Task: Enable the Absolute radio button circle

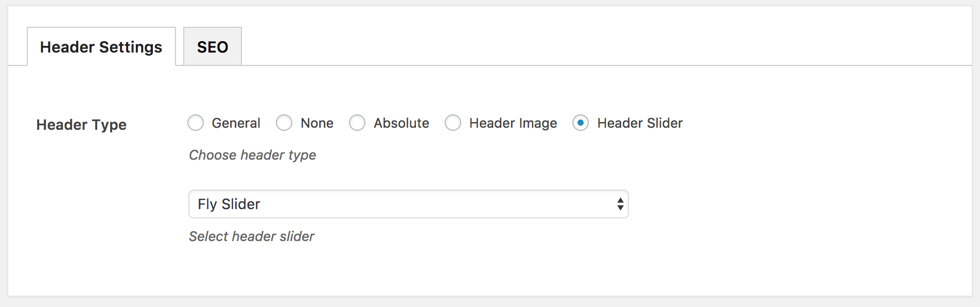Action: (x=357, y=123)
